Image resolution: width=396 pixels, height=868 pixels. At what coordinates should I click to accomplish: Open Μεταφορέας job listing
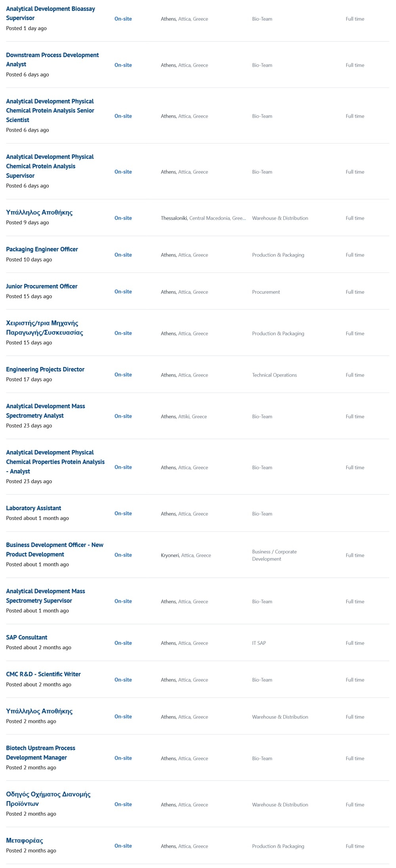pyautogui.click(x=25, y=841)
